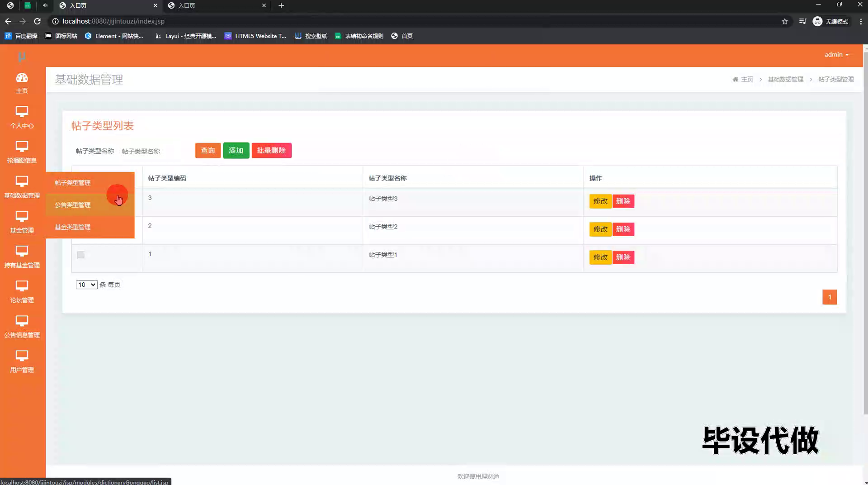Viewport: 868px width, 485px height.
Task: Click page 1 pagination button
Action: 830,297
